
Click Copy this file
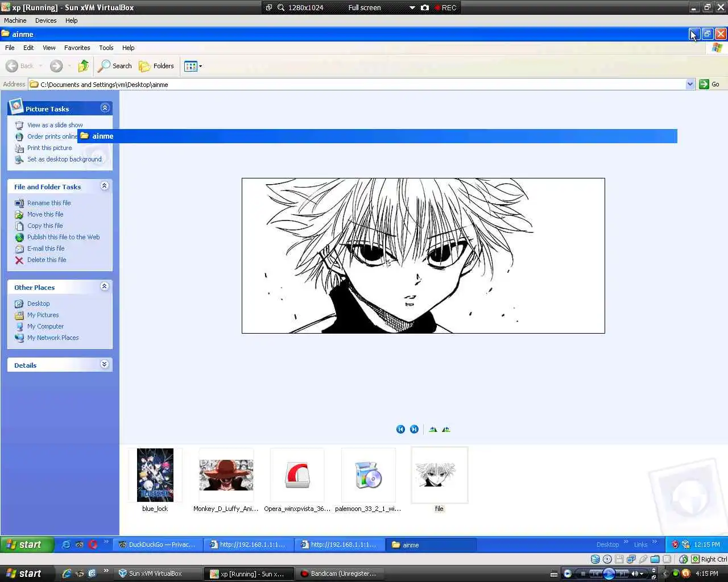tap(45, 226)
